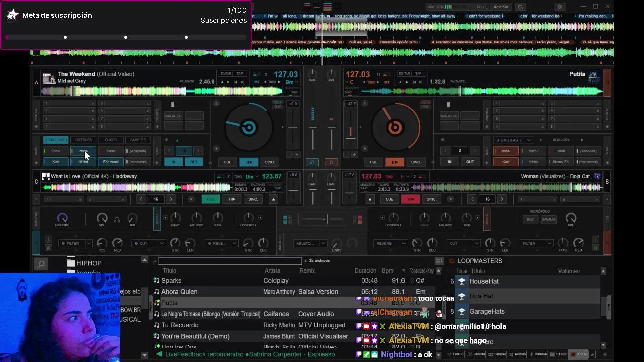Screen dimensions: 644x362
Task: Toggle VINYL mode on deck A
Action: coord(277,102)
